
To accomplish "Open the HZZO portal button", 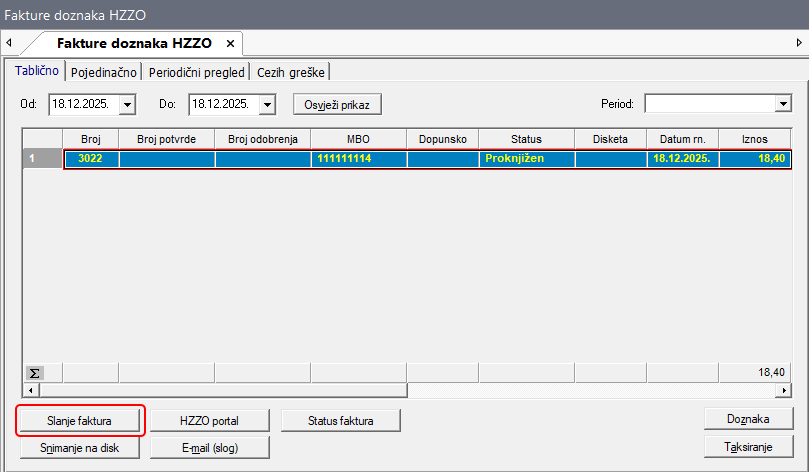I will pyautogui.click(x=210, y=421).
